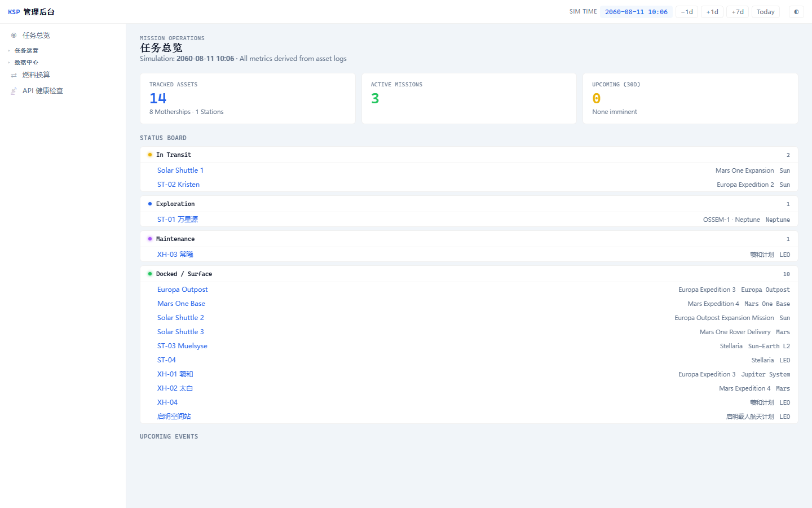Click the Docked / Surface group header
Screen dimensions: 812x508
(x=469, y=274)
